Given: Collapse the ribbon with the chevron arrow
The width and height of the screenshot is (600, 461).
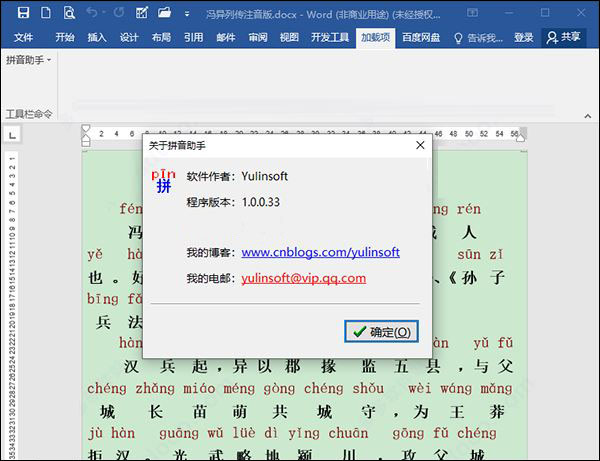Looking at the screenshot, I should point(587,116).
